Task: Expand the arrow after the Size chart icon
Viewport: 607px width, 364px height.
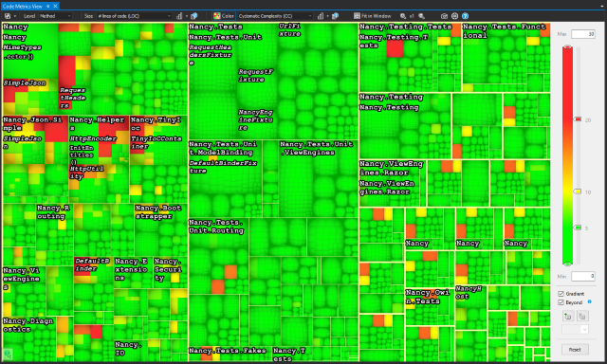Action: tap(187, 16)
